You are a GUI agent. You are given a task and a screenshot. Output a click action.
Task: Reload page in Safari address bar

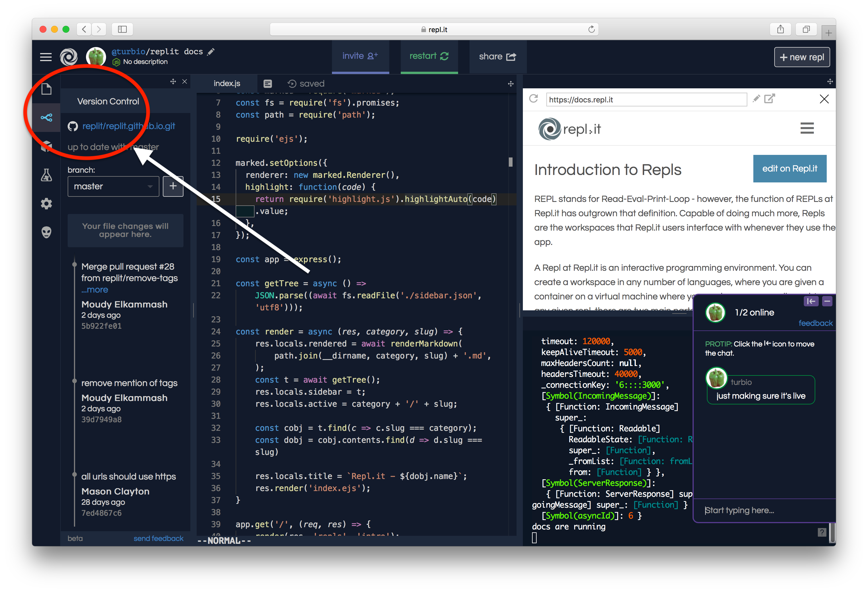pos(591,29)
